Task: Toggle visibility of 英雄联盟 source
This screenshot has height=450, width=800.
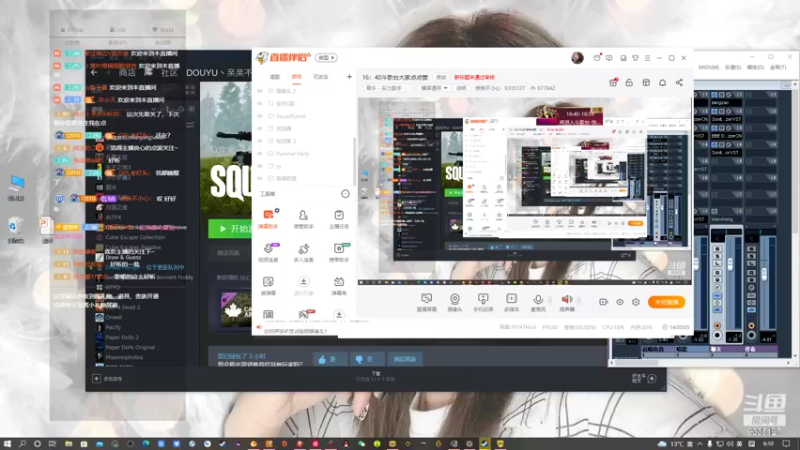Action: tap(260, 179)
